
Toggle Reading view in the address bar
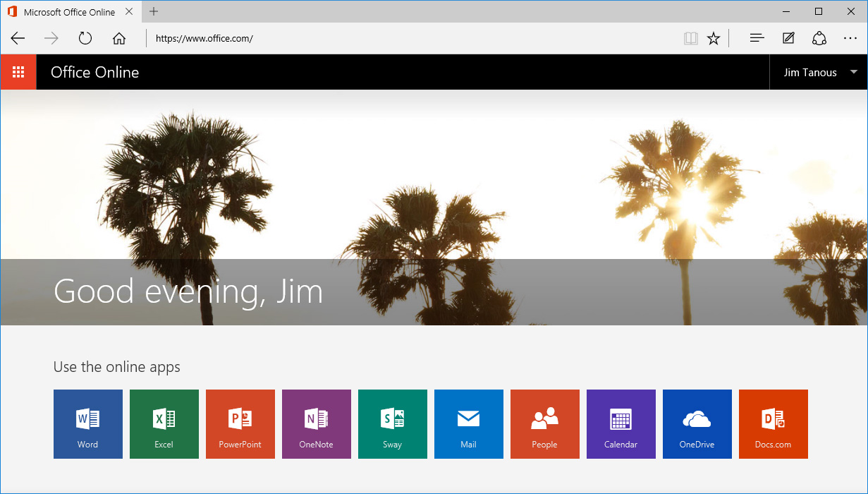[x=691, y=38]
